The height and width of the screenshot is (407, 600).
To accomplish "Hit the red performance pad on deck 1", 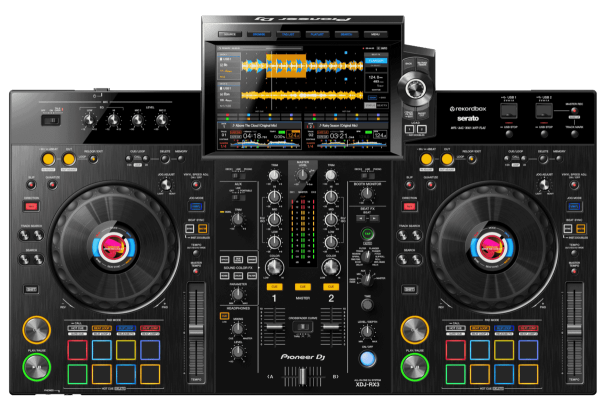I will (x=77, y=350).
